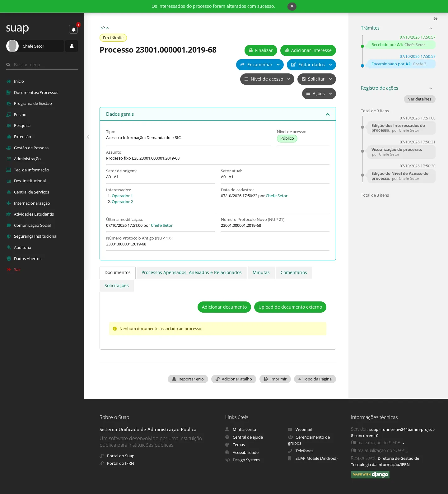The image size is (448, 494).
Task: Click the Adicionar documento button
Action: (x=224, y=307)
